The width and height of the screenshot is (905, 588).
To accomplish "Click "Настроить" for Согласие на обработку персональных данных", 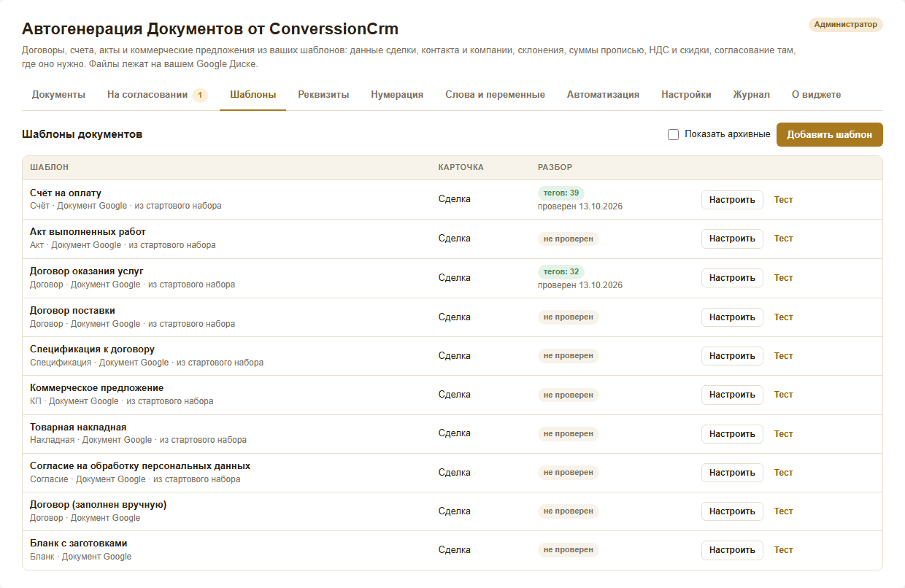I will pyautogui.click(x=732, y=473).
